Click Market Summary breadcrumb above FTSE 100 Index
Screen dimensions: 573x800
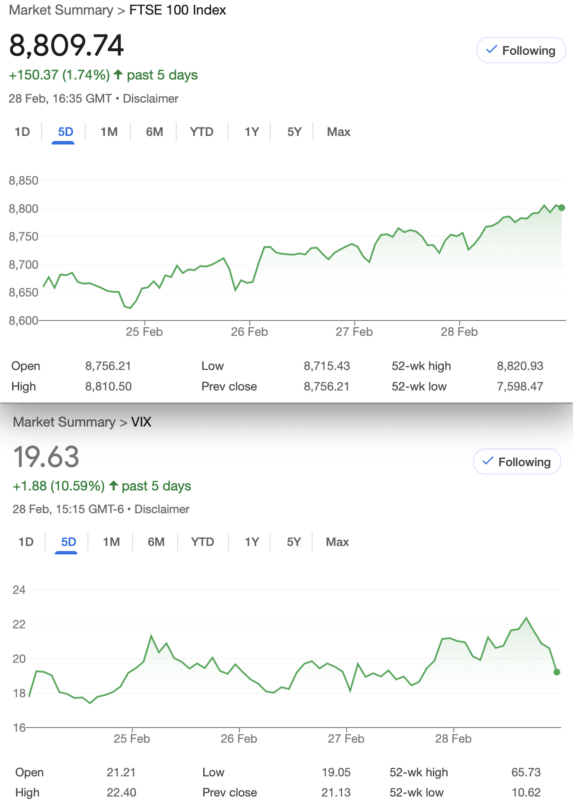(x=61, y=10)
